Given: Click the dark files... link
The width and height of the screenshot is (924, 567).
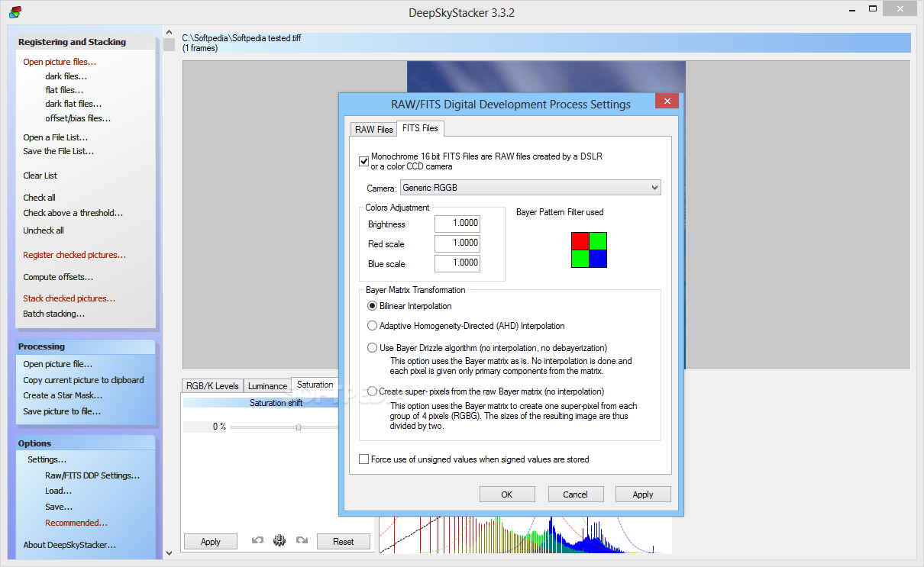Looking at the screenshot, I should coord(66,76).
